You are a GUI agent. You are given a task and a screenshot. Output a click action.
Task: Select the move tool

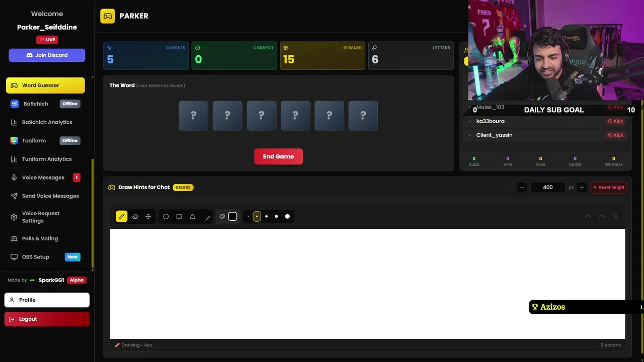[148, 217]
